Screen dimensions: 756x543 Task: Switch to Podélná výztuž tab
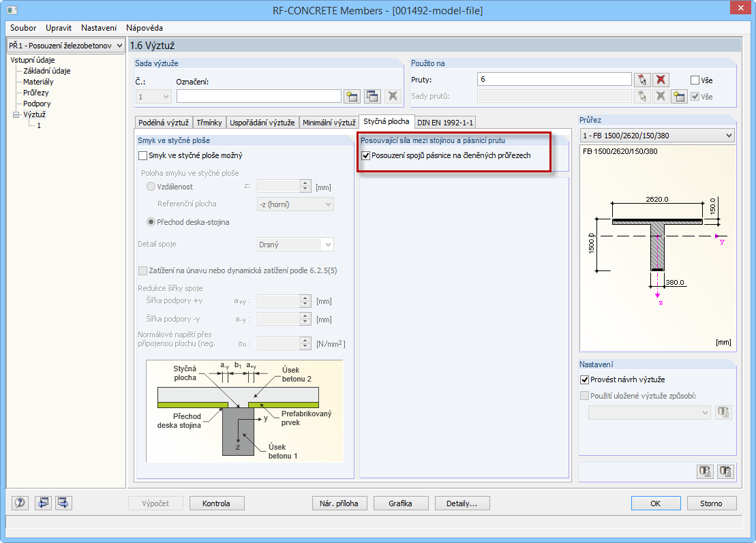tap(164, 123)
